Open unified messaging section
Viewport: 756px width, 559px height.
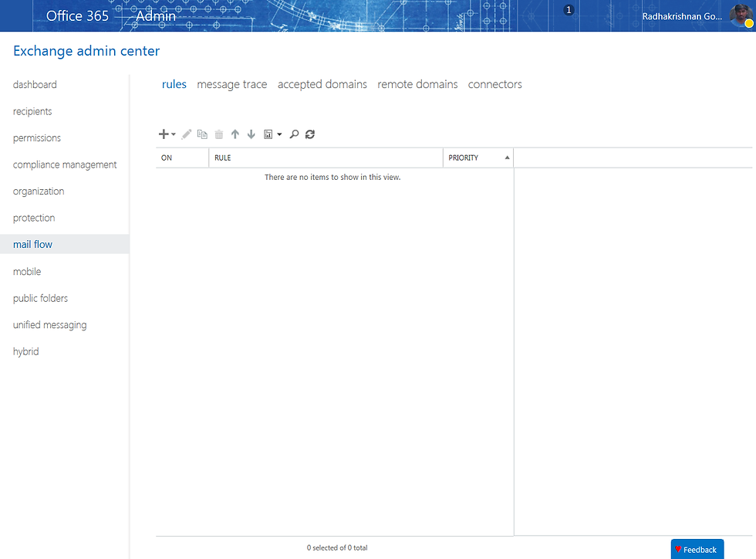tap(49, 325)
